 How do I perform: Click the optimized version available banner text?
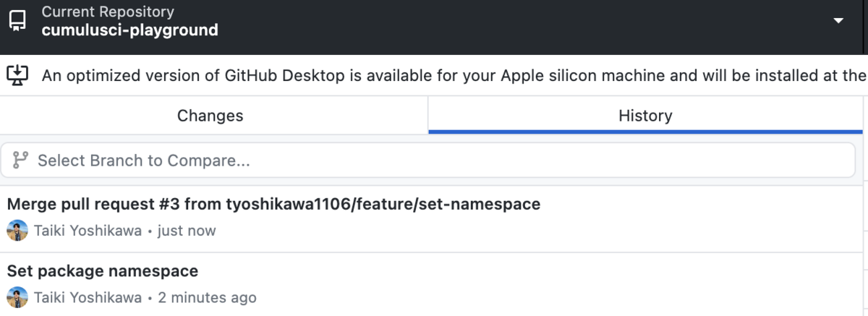tap(454, 75)
